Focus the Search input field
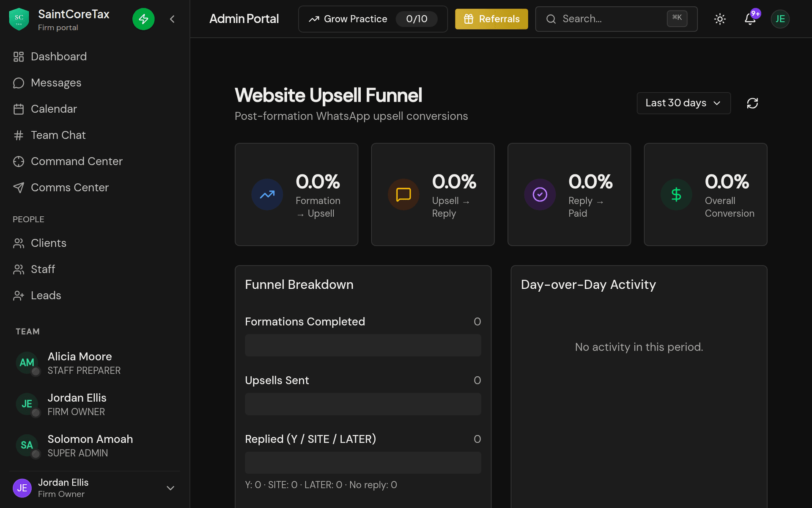The width and height of the screenshot is (812, 508). (x=616, y=19)
